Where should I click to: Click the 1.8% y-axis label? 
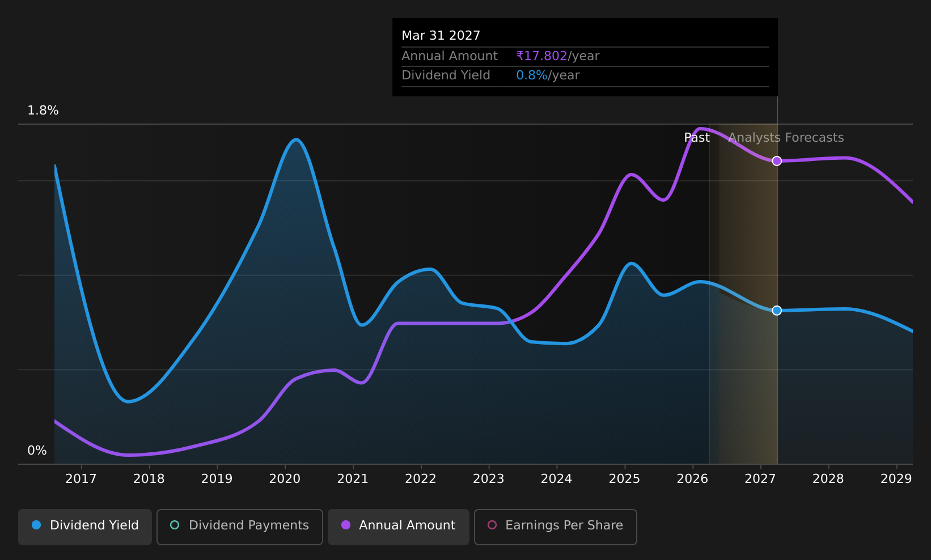[43, 111]
